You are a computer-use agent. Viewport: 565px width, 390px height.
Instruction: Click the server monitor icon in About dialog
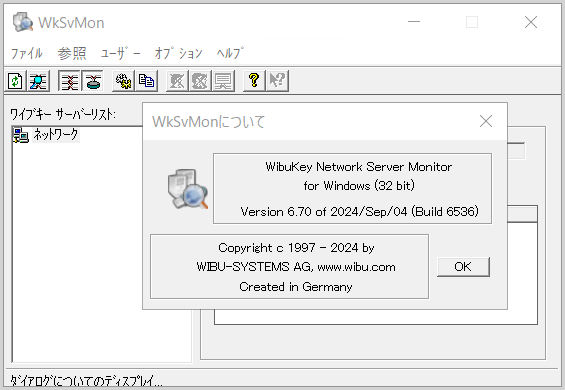(188, 189)
